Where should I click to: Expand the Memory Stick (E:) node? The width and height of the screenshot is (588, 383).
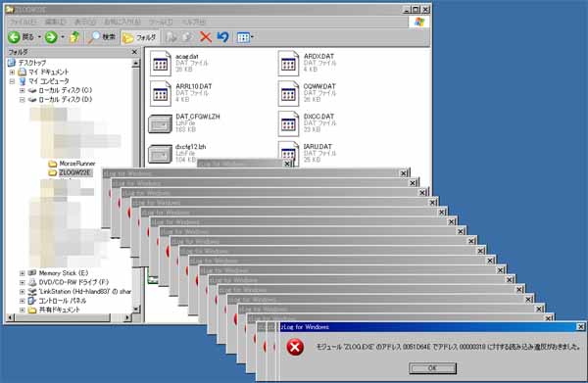click(22, 273)
